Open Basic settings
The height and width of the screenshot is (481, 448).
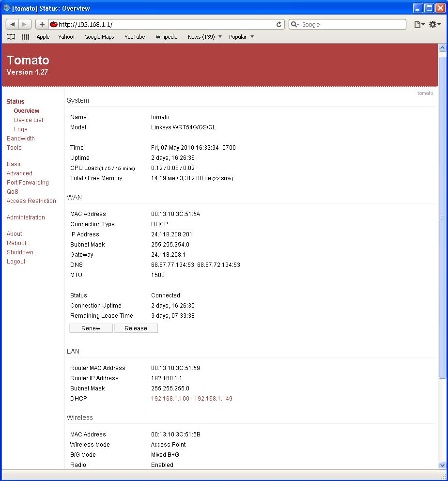(14, 164)
